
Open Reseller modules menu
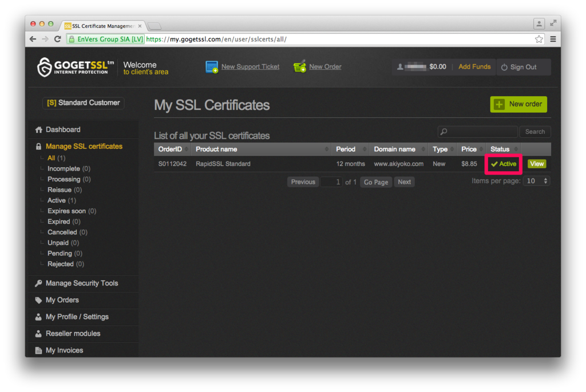click(73, 334)
